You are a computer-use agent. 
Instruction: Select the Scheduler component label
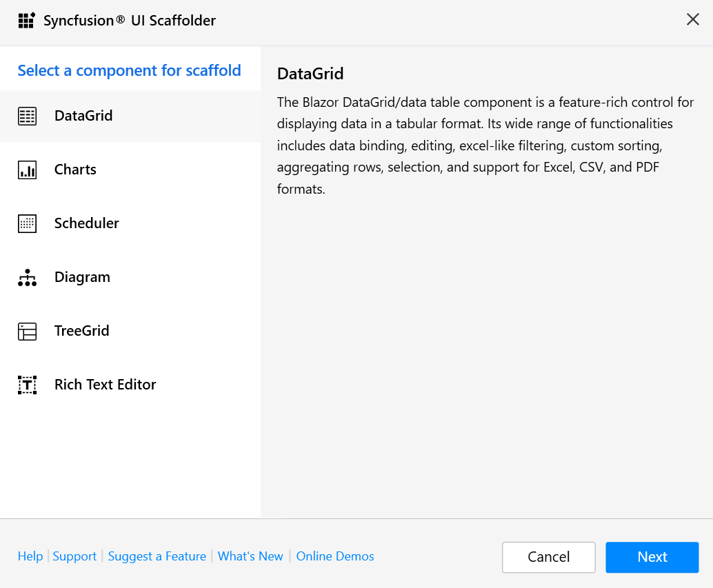click(x=87, y=223)
